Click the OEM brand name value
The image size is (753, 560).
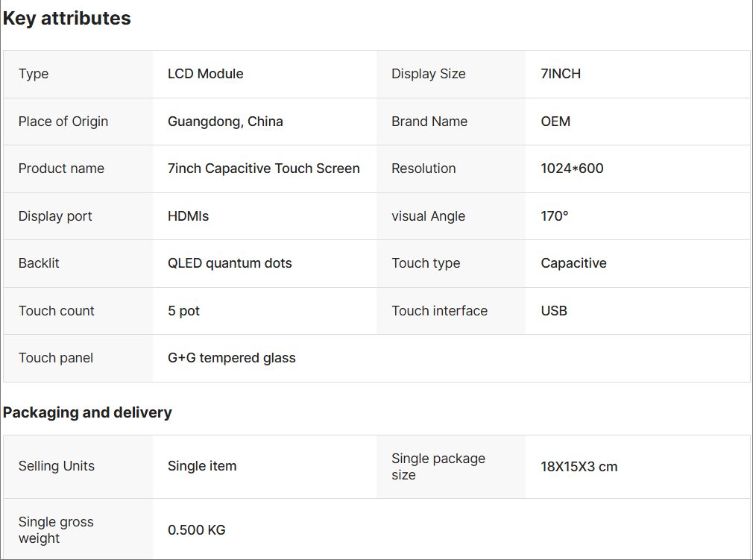tap(555, 122)
